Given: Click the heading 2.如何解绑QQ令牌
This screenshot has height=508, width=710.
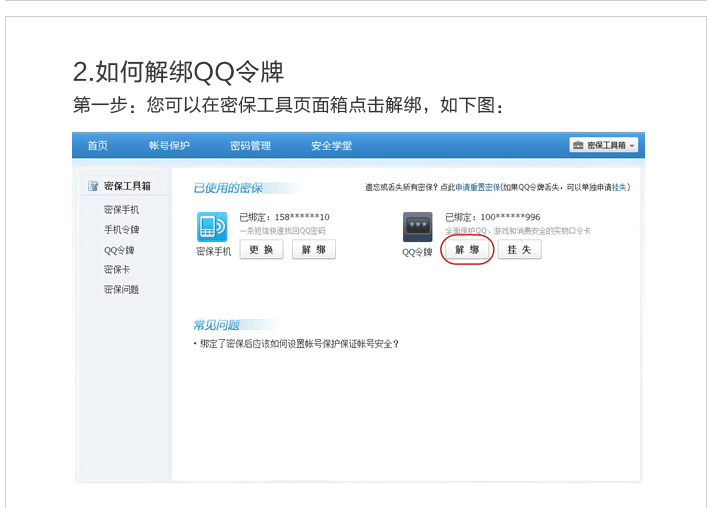Looking at the screenshot, I should point(178,72).
